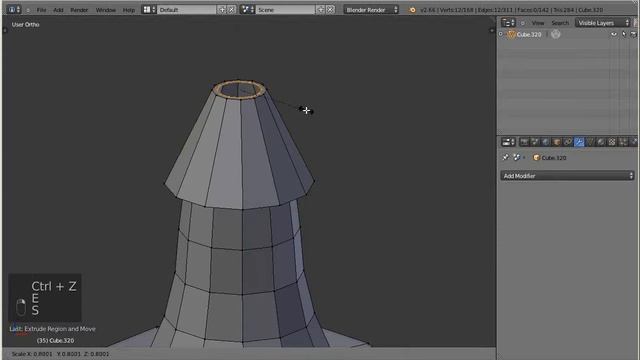Select Cube.320 in the Outliner

529,35
